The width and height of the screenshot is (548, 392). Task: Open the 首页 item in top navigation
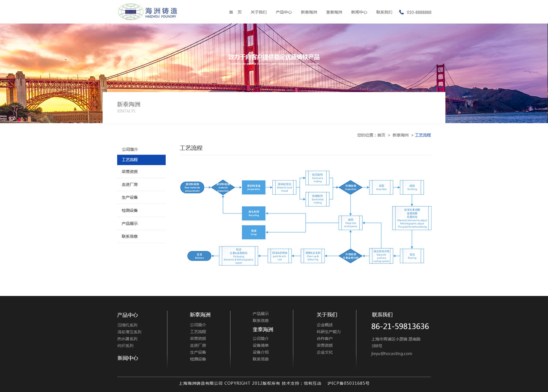click(x=235, y=12)
